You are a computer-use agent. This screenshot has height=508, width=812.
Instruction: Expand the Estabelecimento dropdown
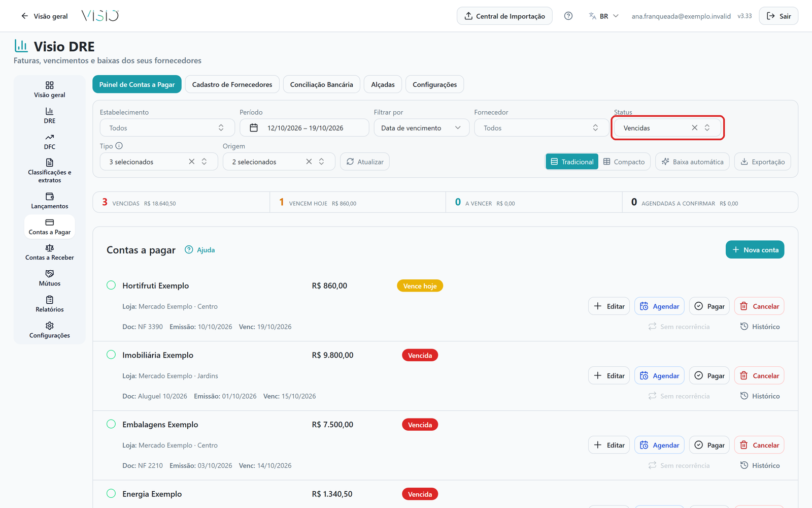(x=167, y=128)
